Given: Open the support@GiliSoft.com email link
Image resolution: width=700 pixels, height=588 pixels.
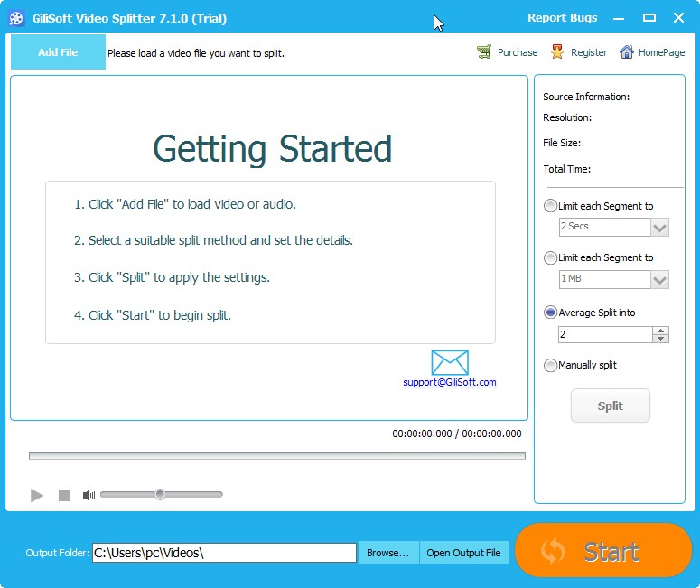Looking at the screenshot, I should (x=450, y=382).
